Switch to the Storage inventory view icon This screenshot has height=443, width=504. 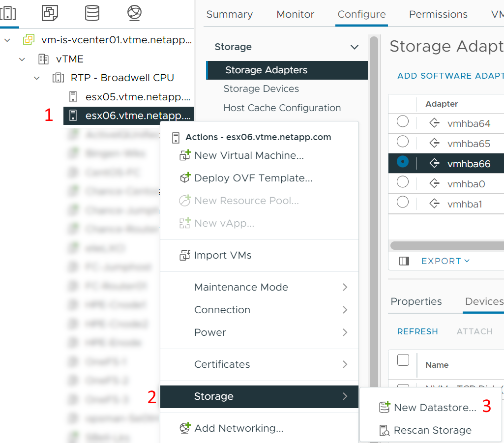tap(92, 13)
